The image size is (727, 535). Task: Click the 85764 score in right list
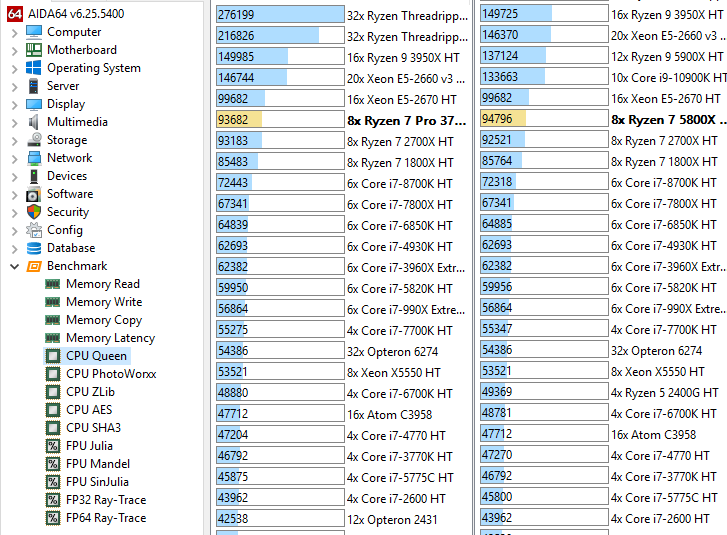(497, 161)
